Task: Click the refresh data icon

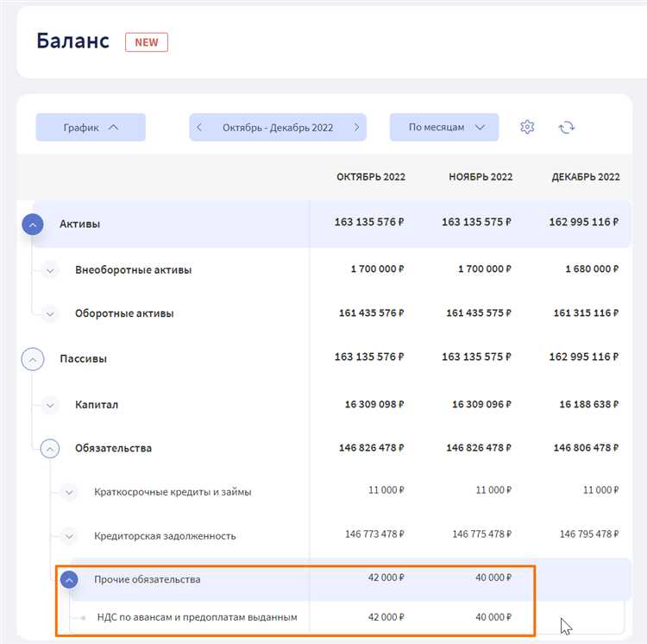Action: [x=566, y=127]
